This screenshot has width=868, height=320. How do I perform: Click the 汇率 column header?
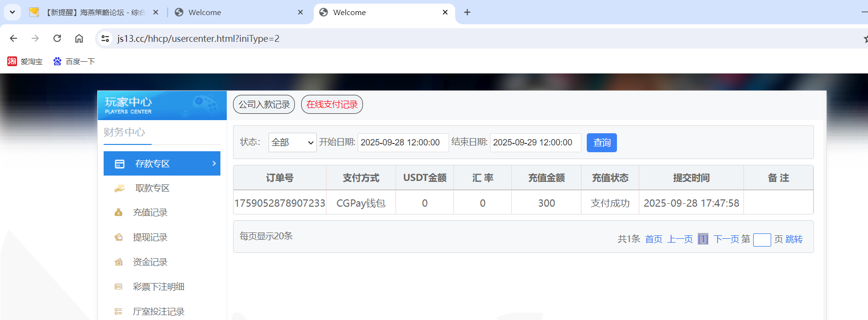[483, 178]
